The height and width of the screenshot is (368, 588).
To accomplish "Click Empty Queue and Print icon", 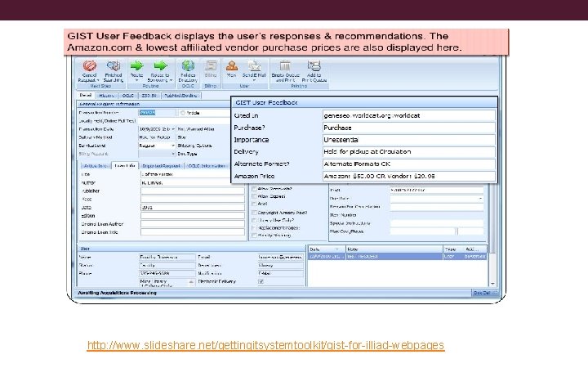I will pos(285,66).
